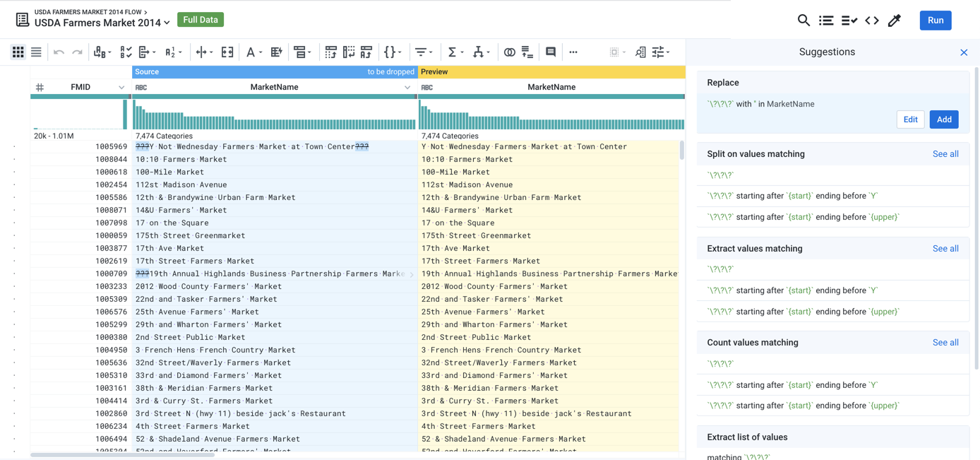Image resolution: width=980 pixels, height=460 pixels.
Task: Open the checklist recipe icon in header
Action: 849,20
